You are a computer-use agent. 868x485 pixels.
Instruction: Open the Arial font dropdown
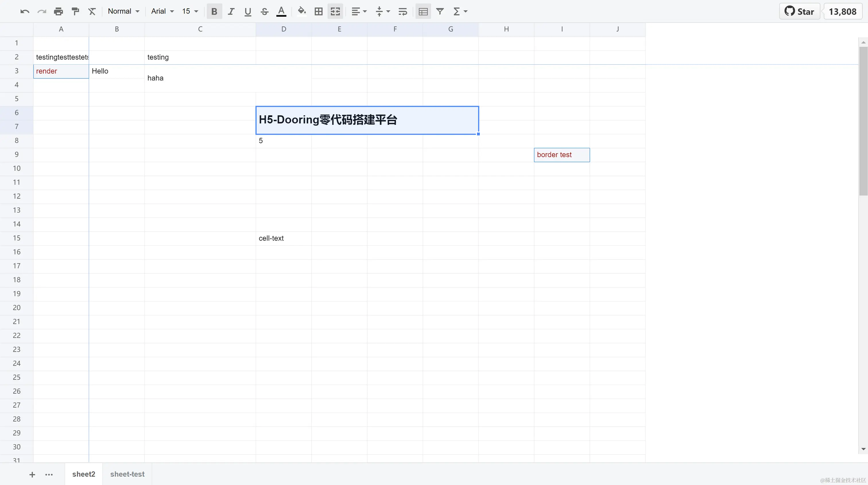point(162,11)
